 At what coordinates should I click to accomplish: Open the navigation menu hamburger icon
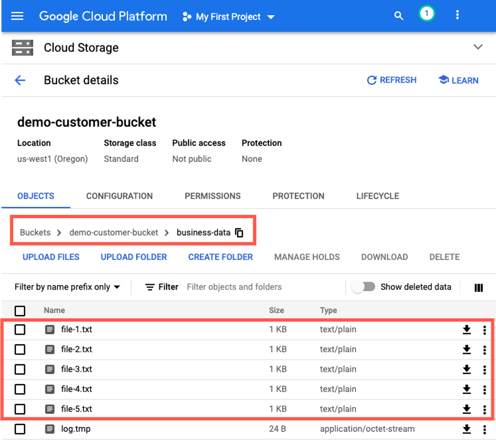pyautogui.click(x=17, y=16)
